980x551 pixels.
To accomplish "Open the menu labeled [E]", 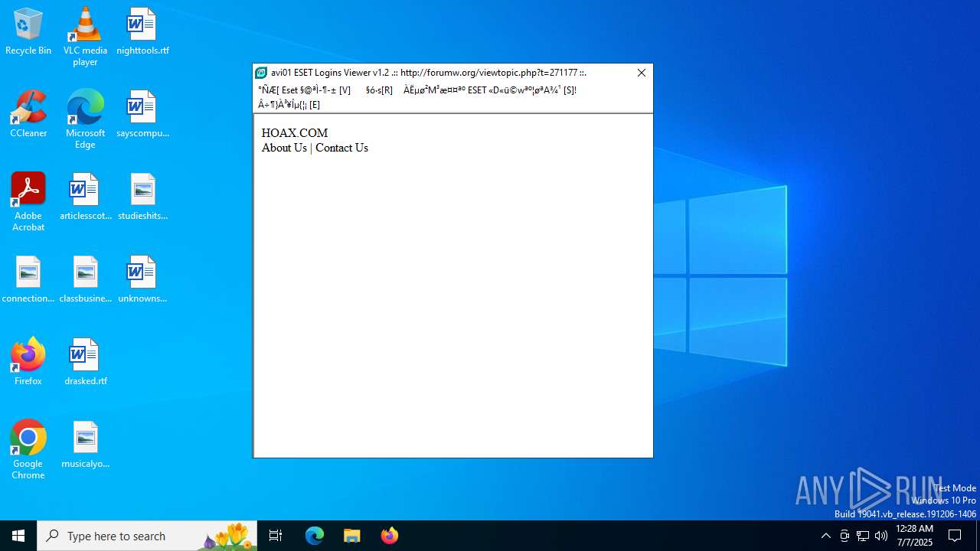I will (289, 105).
